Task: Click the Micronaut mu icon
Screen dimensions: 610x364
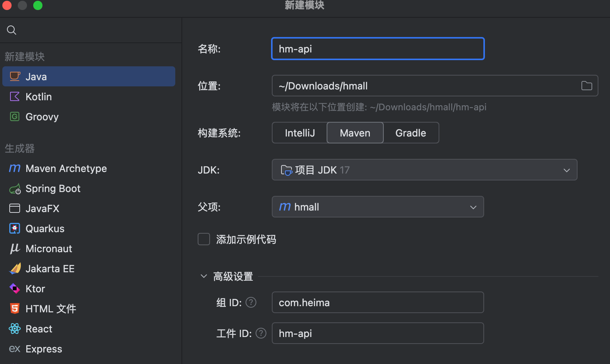Action: tap(15, 249)
